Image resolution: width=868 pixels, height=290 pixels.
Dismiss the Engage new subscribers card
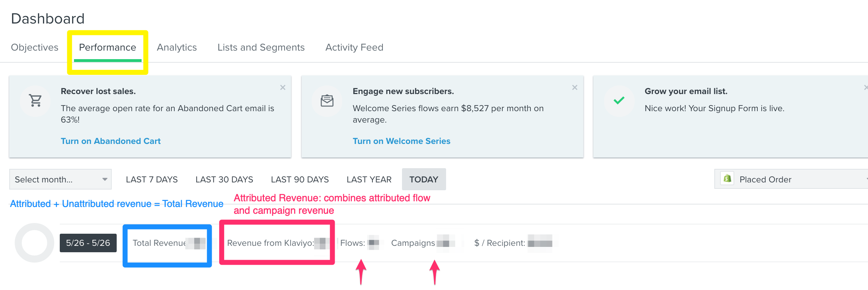coord(575,88)
